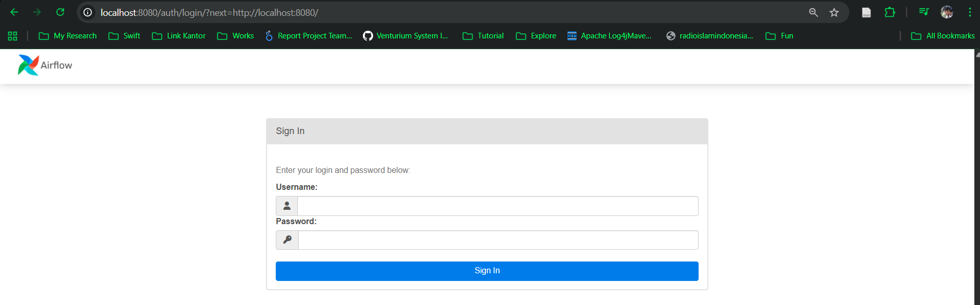This screenshot has width=980, height=305.
Task: Go back using the browser back arrow
Action: point(14,12)
